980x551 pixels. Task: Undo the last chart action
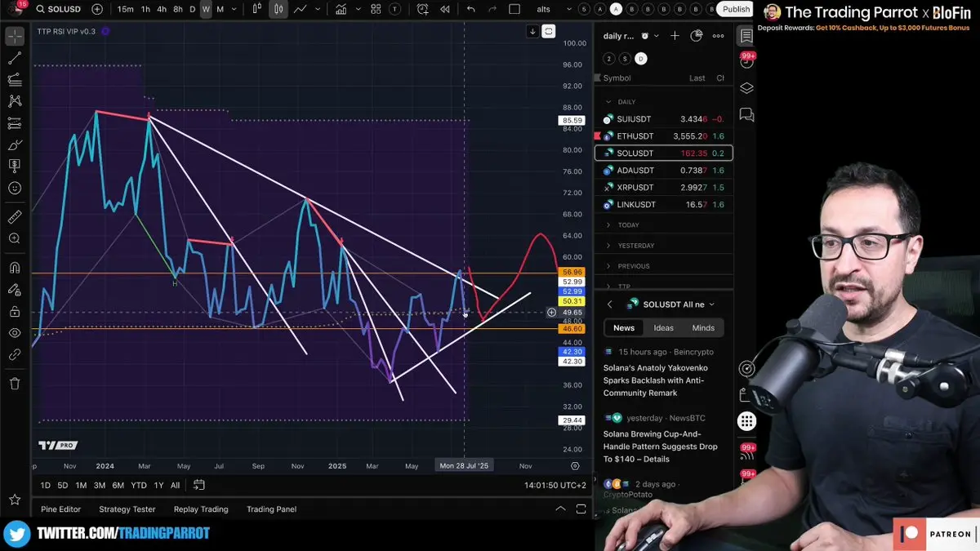pyautogui.click(x=470, y=9)
